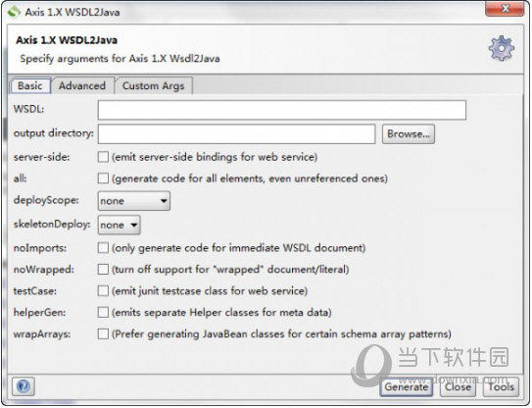Image resolution: width=532 pixels, height=408 pixels.
Task: Click the 'skeletonDeploy:' label
Action: point(52,225)
